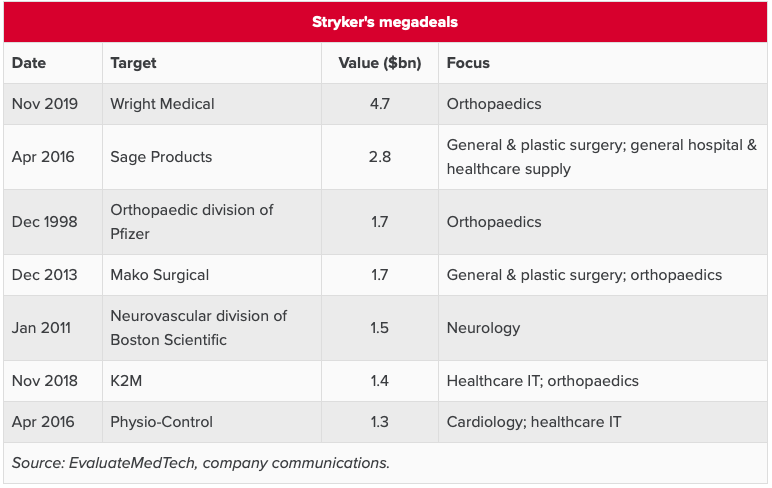The image size is (772, 488).
Task: Click the Nov 2018 date cell
Action: click(45, 381)
